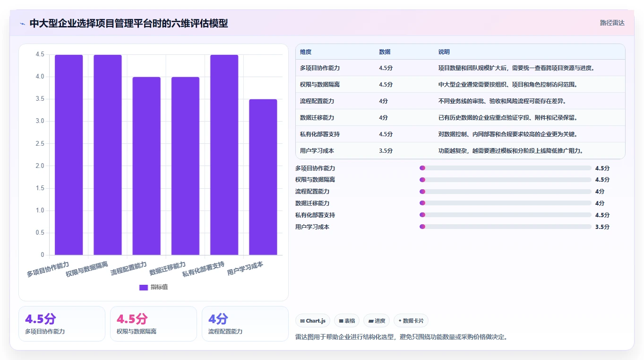644x360 pixels.
Task: Click table cell 流程配置能力
Action: [317, 101]
